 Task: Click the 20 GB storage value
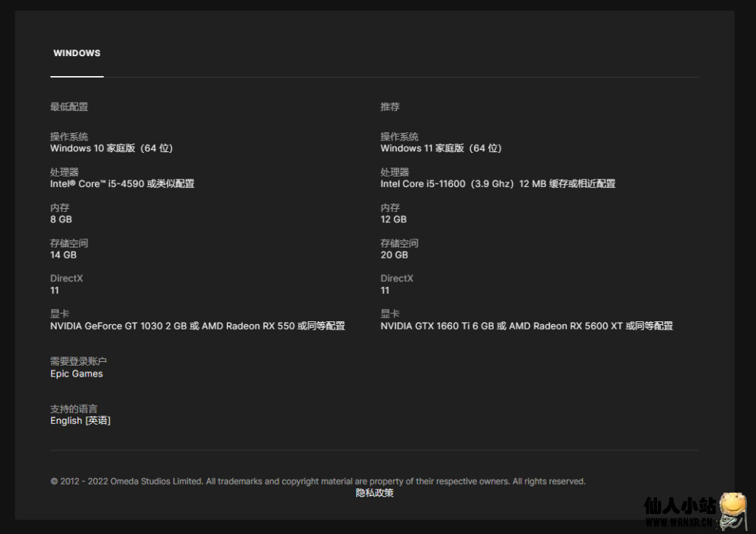[394, 255]
